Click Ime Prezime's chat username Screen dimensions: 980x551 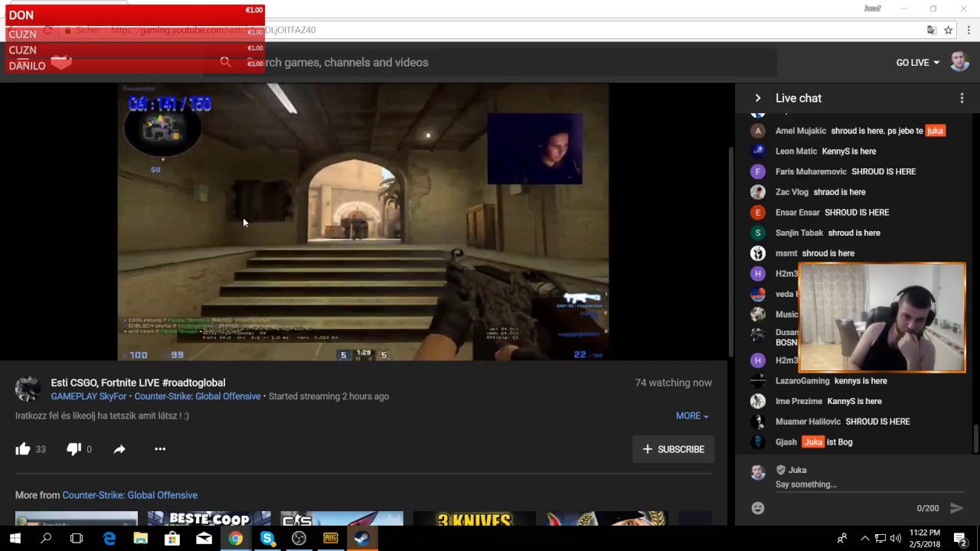tap(799, 402)
